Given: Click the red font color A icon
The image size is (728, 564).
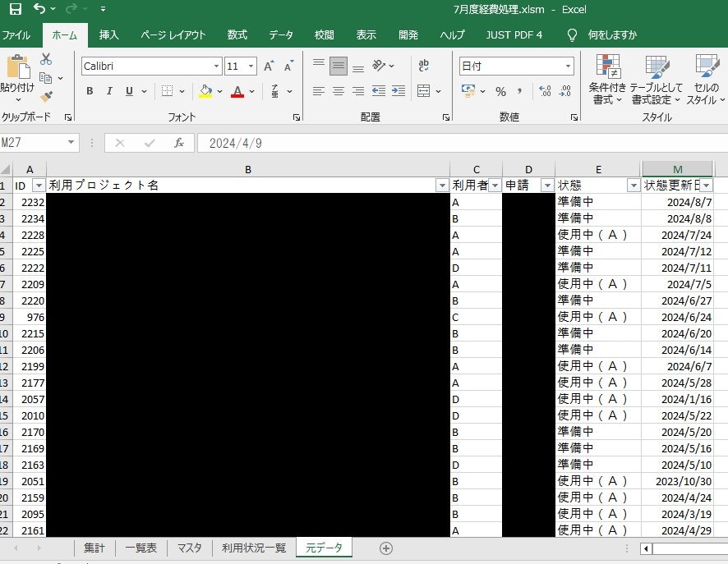Looking at the screenshot, I should click(237, 91).
